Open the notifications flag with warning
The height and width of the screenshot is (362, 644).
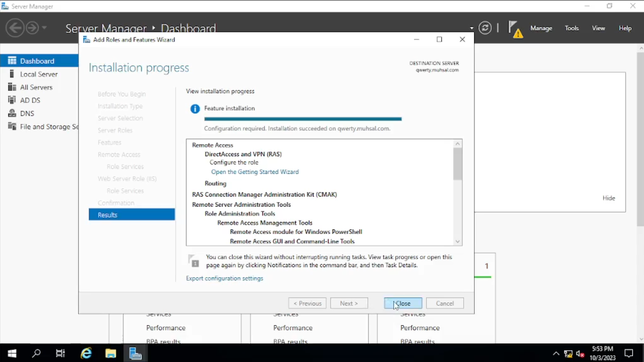(514, 29)
